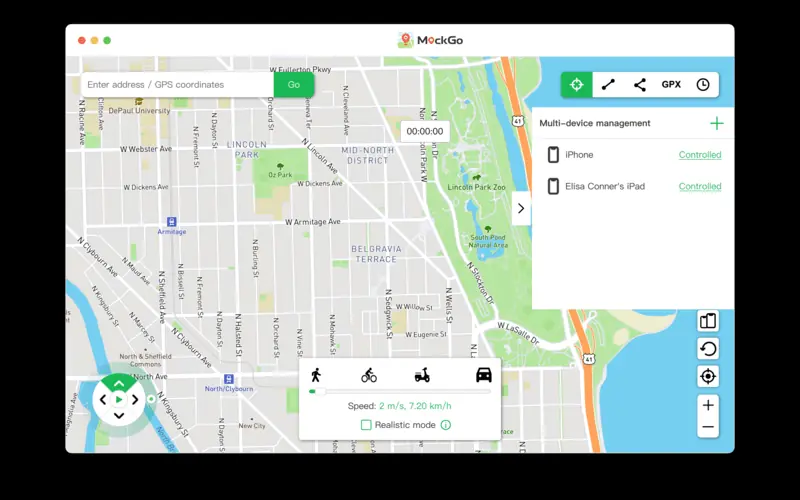
Task: Adjust the speed slider track
Action: 400,391
